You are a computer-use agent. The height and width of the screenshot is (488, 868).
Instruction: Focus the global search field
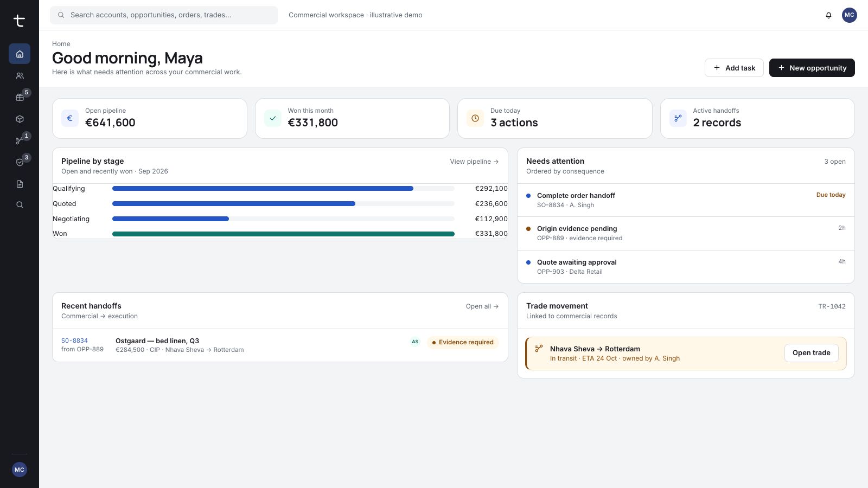164,15
